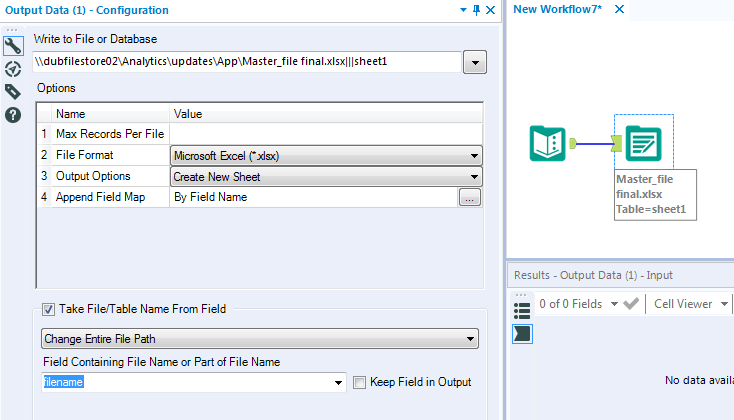Click the Output Data tool input anchor
This screenshot has height=420, width=734.
(x=617, y=143)
